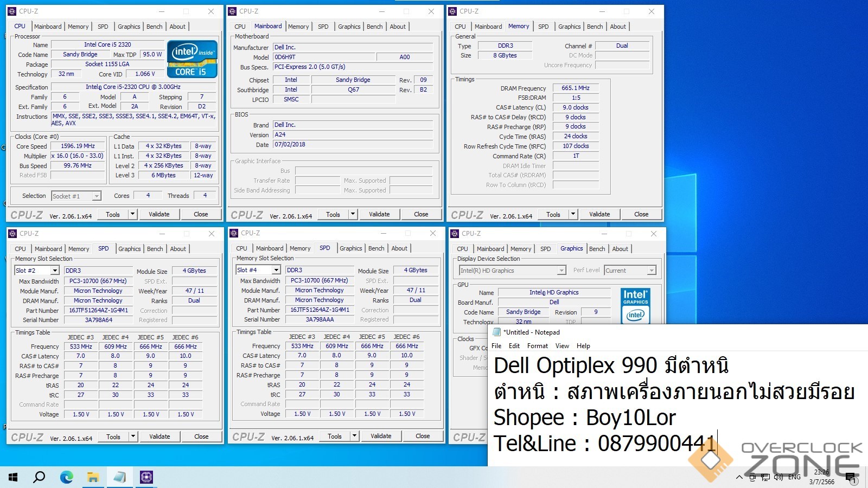Open Tools dropdown arrow in the Mainboard window
The image size is (868, 488).
click(x=353, y=214)
